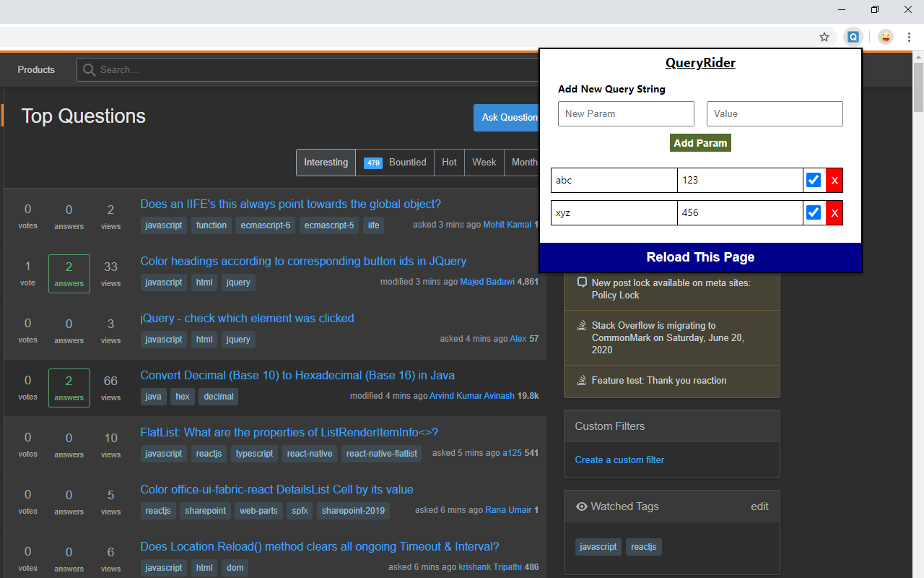
Task: Open New post lock Policy Lock notice
Action: (x=671, y=289)
